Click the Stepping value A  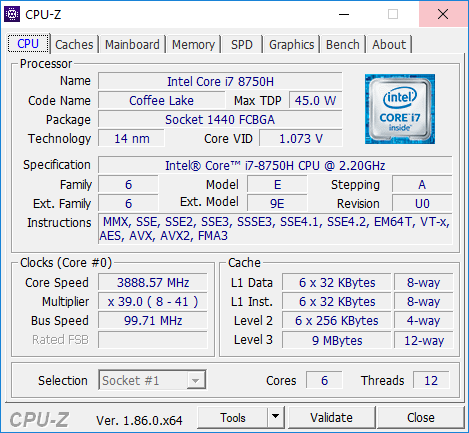[x=422, y=184]
